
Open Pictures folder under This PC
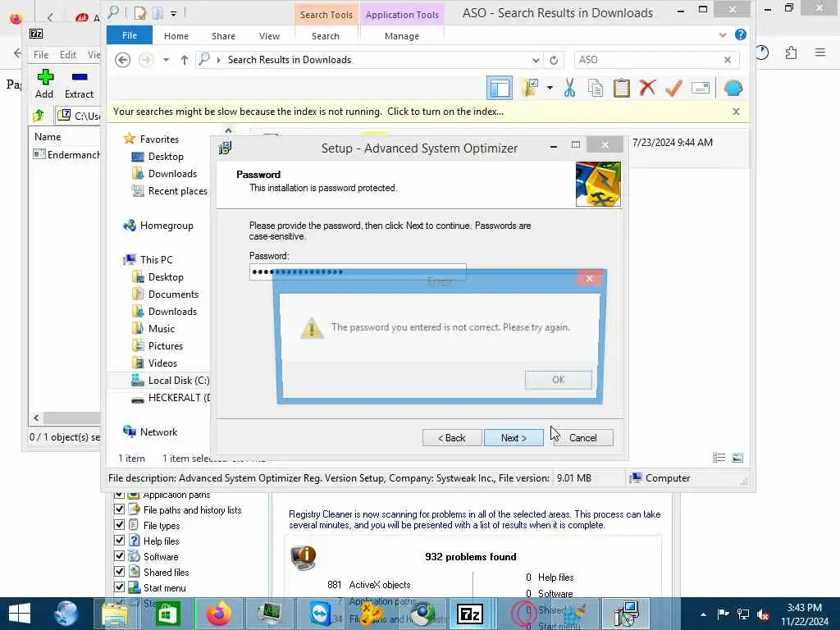tap(166, 345)
